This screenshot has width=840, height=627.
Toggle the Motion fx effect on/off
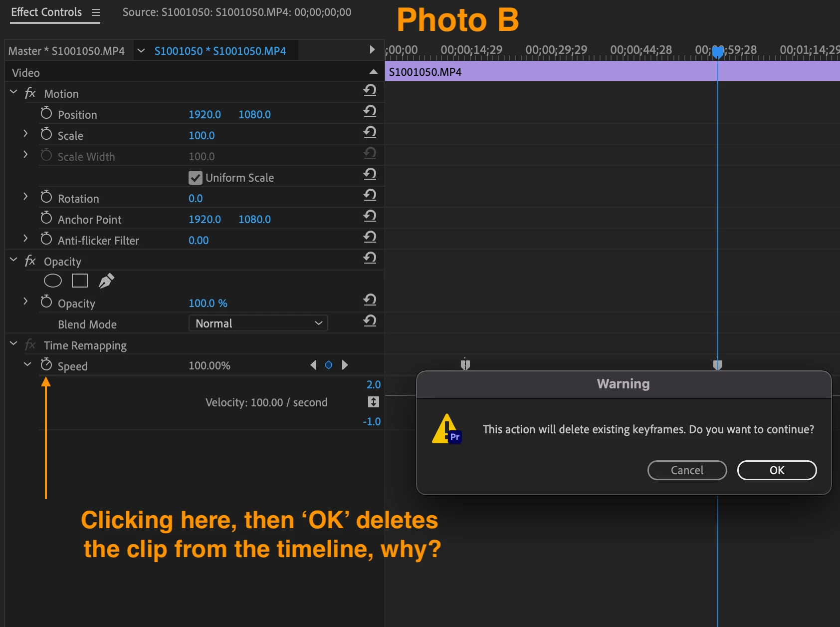tap(30, 93)
